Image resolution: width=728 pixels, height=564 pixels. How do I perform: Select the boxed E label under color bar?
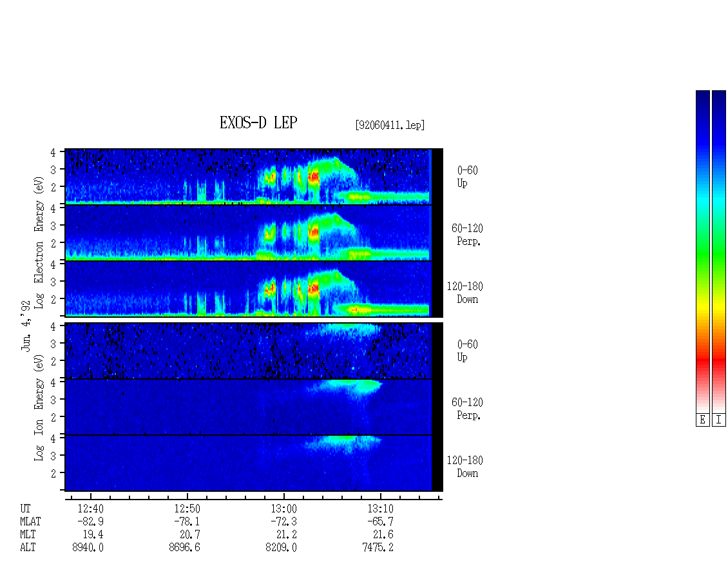702,420
